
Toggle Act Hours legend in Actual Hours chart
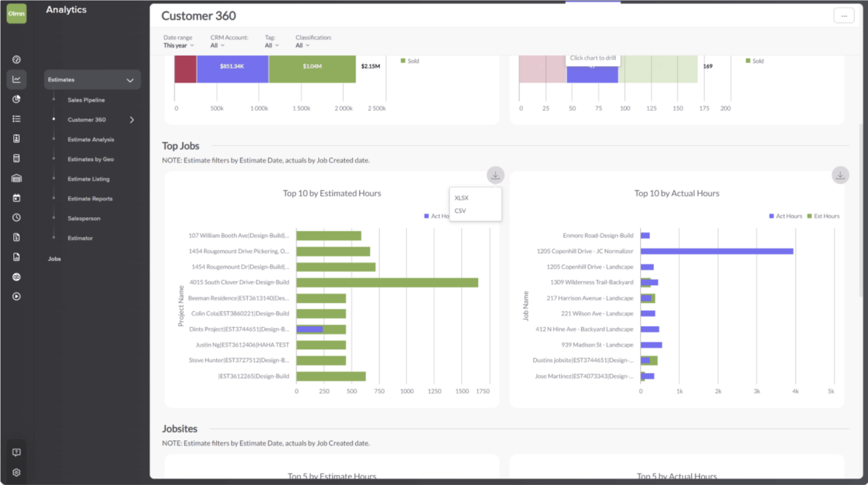coord(785,216)
